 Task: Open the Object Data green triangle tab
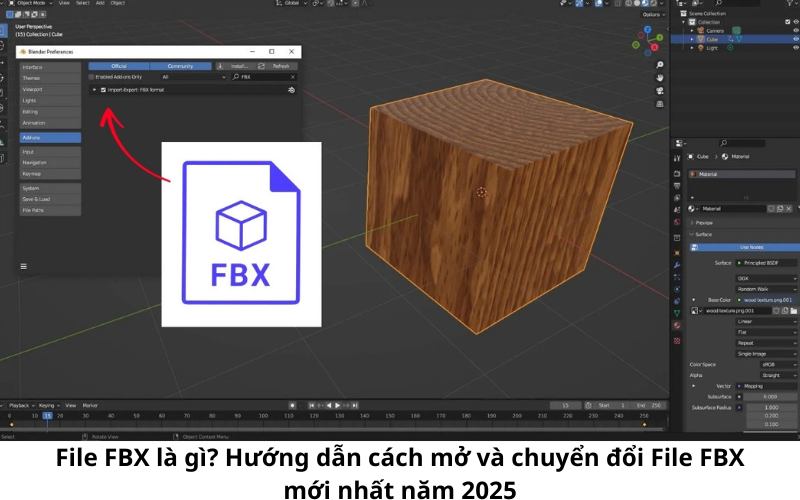[677, 313]
